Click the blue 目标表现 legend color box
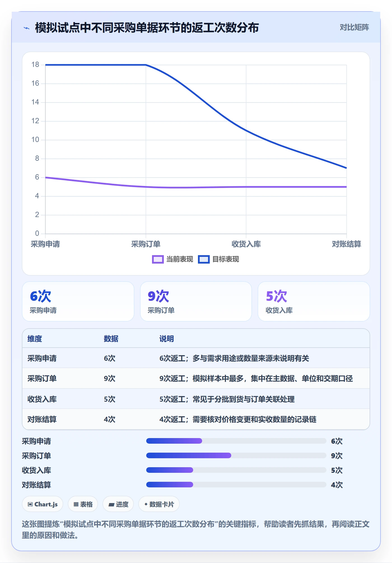Screen dimensions: 392x563 [x=204, y=259]
